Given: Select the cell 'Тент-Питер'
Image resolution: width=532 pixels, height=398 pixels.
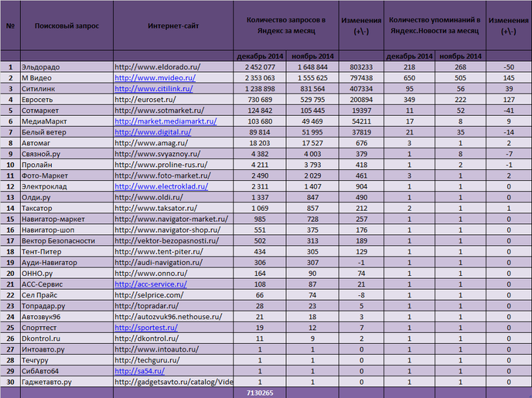Looking at the screenshot, I should click(x=66, y=251).
